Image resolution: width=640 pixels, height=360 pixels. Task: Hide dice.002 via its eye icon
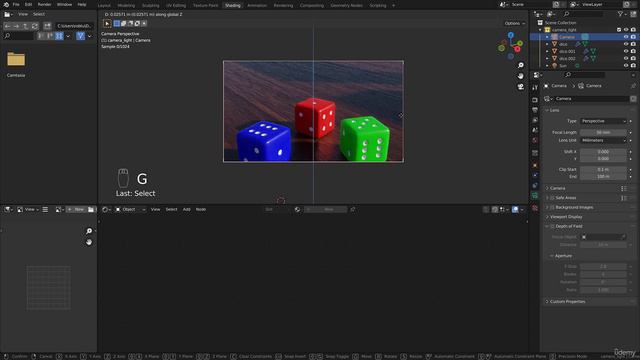point(626,58)
